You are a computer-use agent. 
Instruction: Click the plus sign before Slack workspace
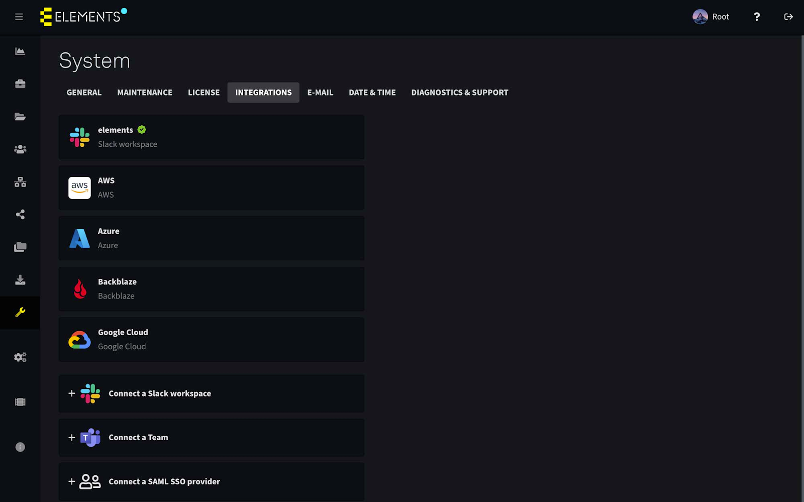tap(72, 393)
